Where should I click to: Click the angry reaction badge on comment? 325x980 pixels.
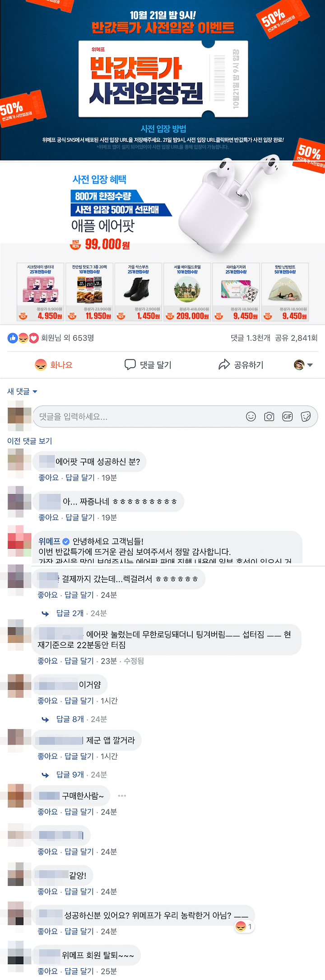point(244,927)
